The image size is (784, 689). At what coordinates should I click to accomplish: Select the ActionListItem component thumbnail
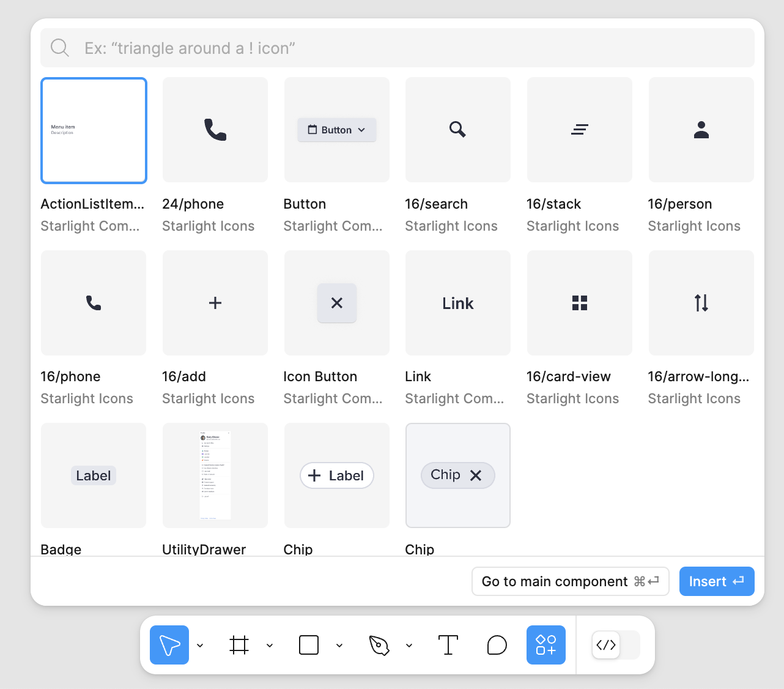coord(94,130)
